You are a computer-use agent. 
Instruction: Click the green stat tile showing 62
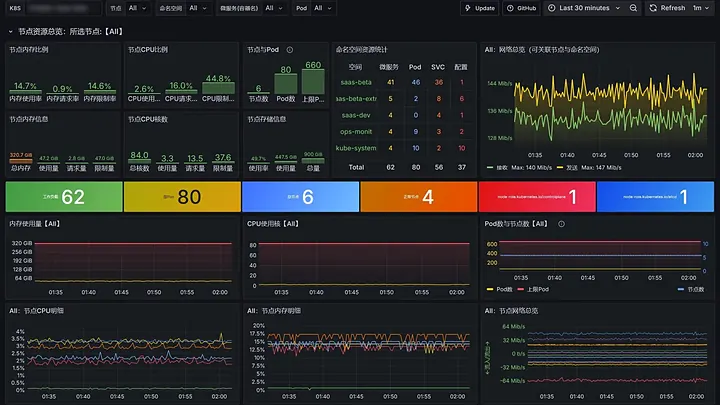[x=64, y=197]
